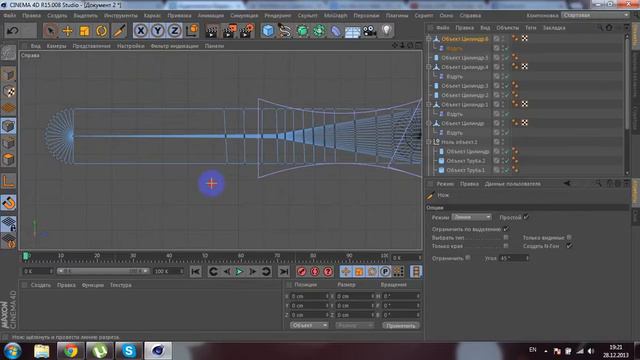Open Render to Picture Viewer
The width and height of the screenshot is (640, 360).
coord(229,31)
